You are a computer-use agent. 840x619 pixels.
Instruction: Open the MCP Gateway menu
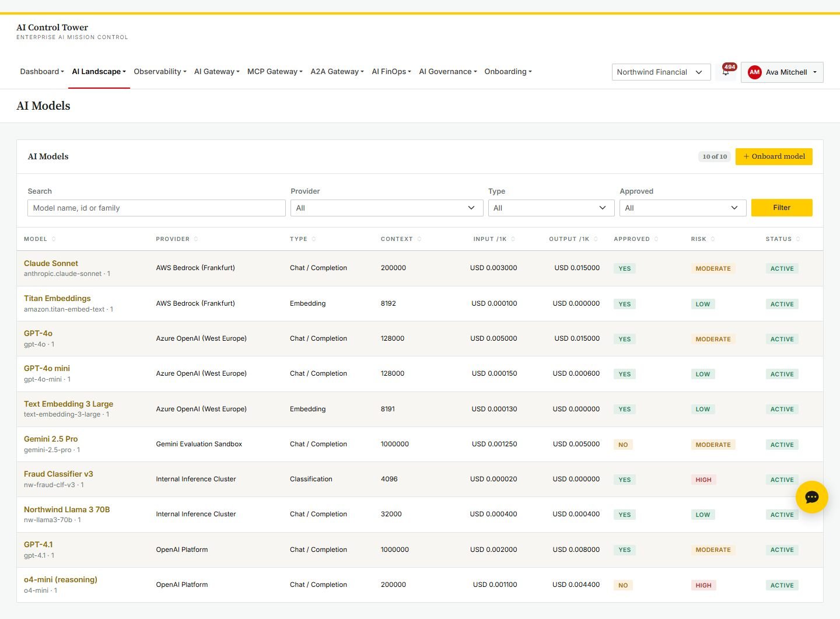[275, 72]
